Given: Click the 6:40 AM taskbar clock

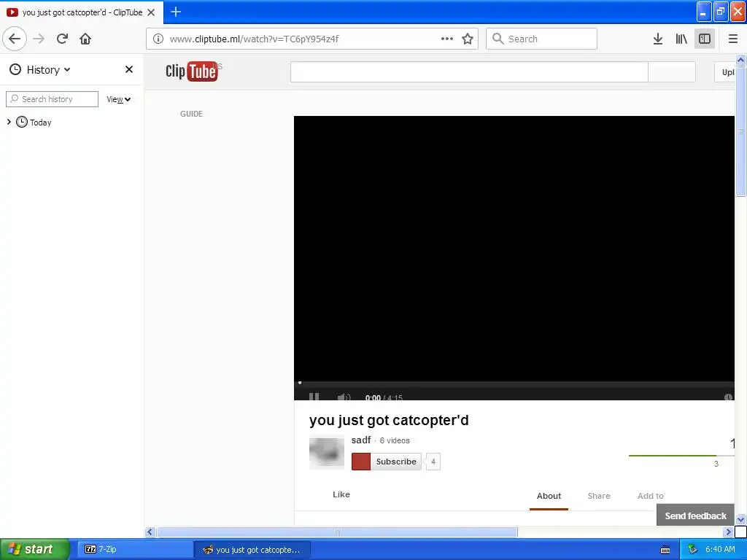Looking at the screenshot, I should (x=720, y=549).
